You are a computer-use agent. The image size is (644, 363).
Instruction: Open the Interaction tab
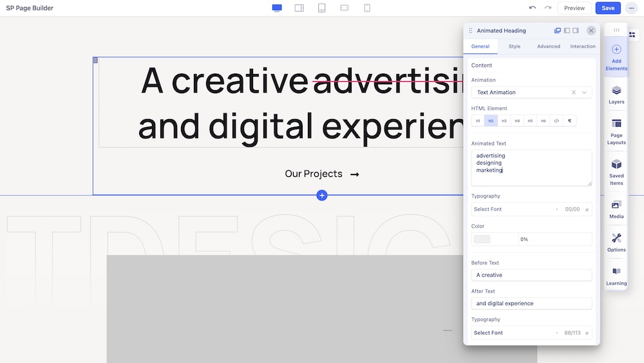tap(582, 46)
